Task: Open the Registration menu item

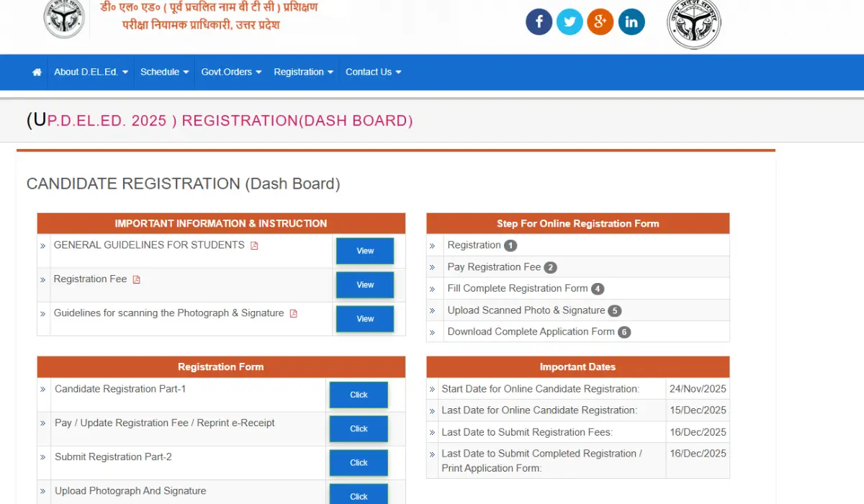Action: tap(302, 71)
